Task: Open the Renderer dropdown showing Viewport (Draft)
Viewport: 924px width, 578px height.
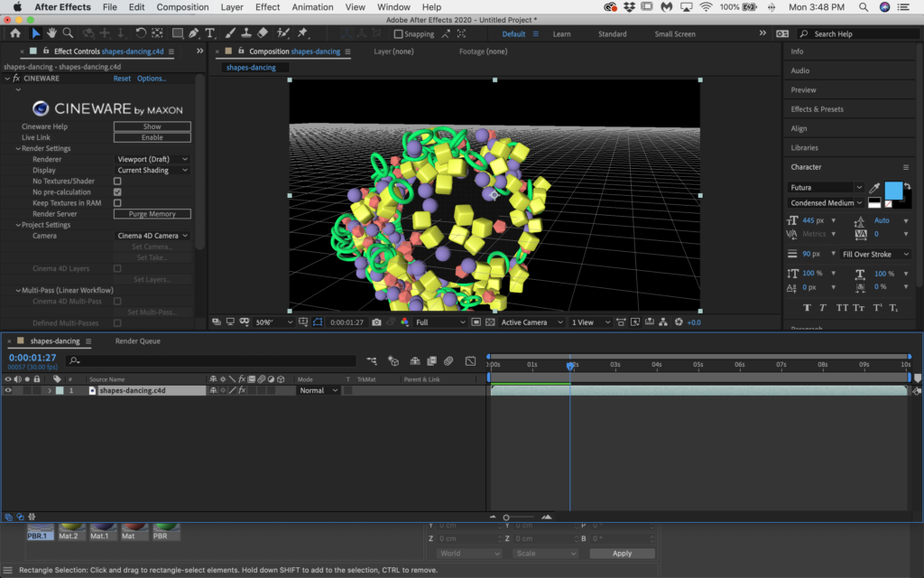Action: [x=152, y=159]
